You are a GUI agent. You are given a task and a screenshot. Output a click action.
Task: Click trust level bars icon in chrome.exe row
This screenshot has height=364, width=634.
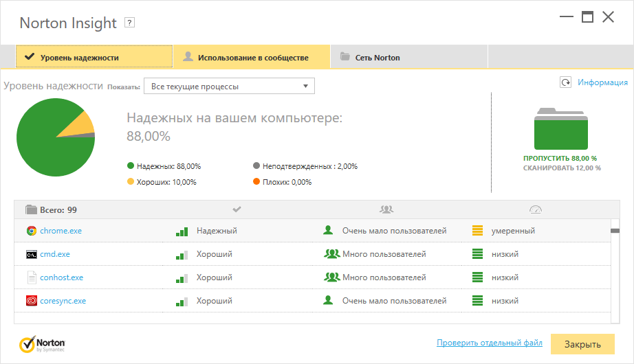pos(182,231)
